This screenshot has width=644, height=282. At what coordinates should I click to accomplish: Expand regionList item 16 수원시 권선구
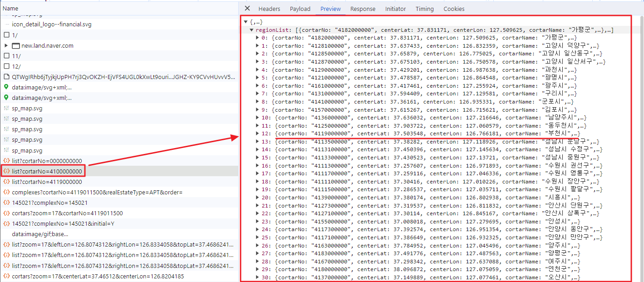point(258,166)
